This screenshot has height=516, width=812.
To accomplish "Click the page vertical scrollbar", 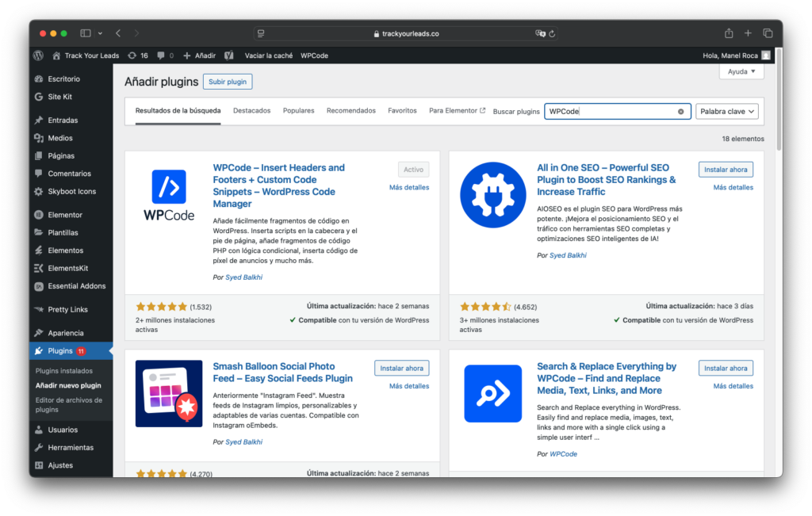I will [779, 101].
